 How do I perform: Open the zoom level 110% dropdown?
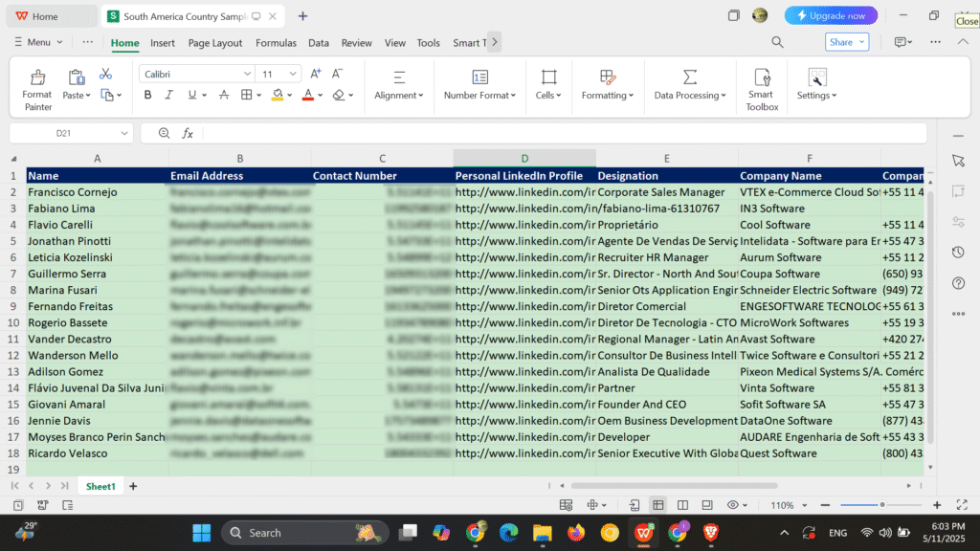804,505
